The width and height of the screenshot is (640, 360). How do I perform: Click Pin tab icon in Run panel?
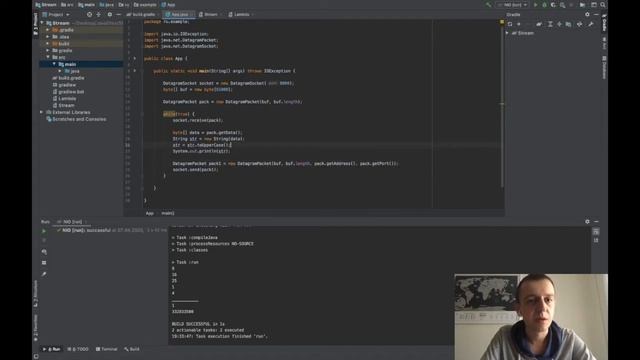[x=44, y=274]
